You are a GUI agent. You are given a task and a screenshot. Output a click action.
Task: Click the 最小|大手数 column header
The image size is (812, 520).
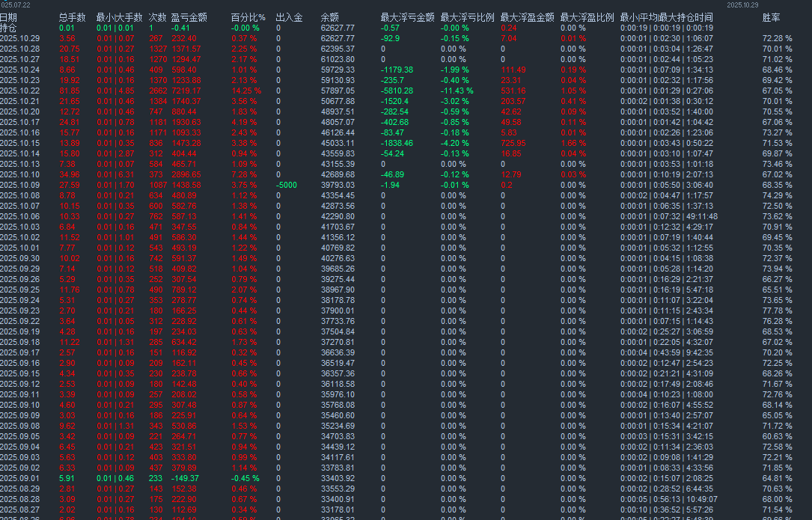click(119, 18)
